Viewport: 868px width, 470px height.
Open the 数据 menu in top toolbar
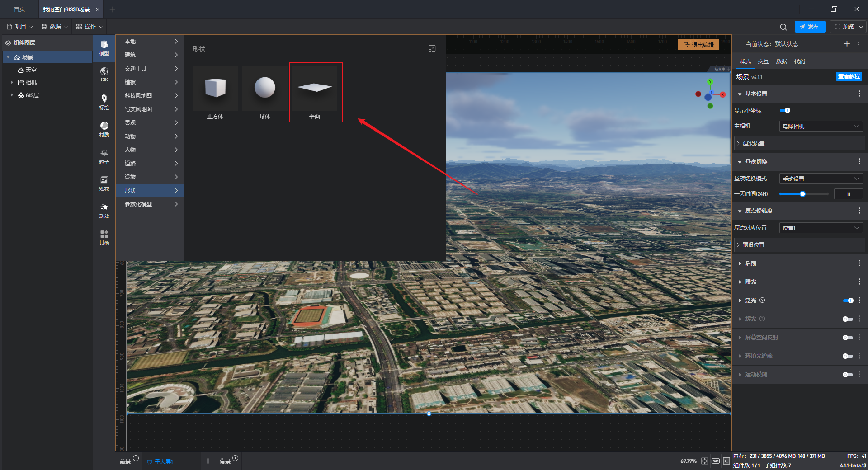(x=55, y=27)
